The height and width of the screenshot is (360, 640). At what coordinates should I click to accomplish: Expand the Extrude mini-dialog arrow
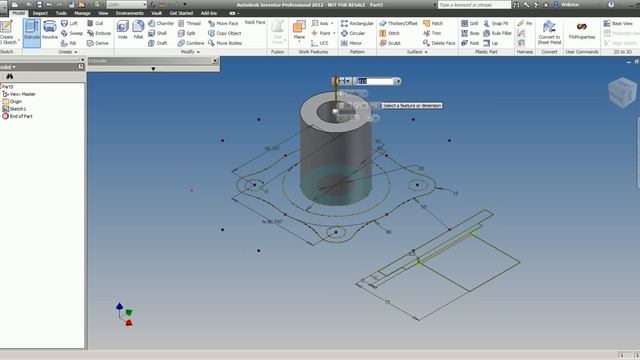(x=153, y=69)
